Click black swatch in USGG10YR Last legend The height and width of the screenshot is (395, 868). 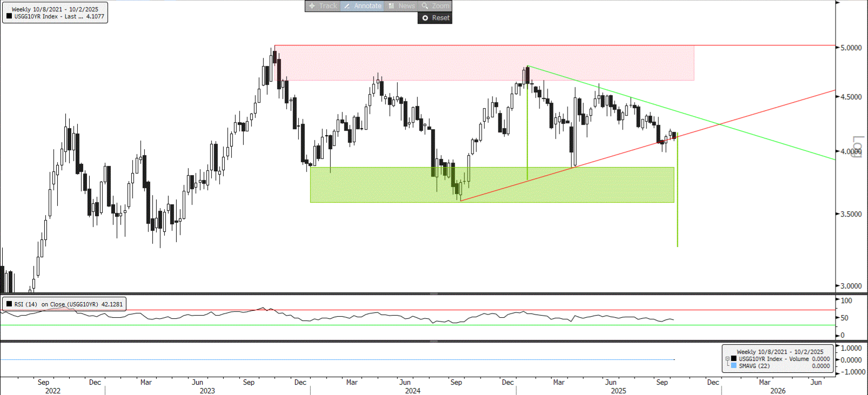9,16
